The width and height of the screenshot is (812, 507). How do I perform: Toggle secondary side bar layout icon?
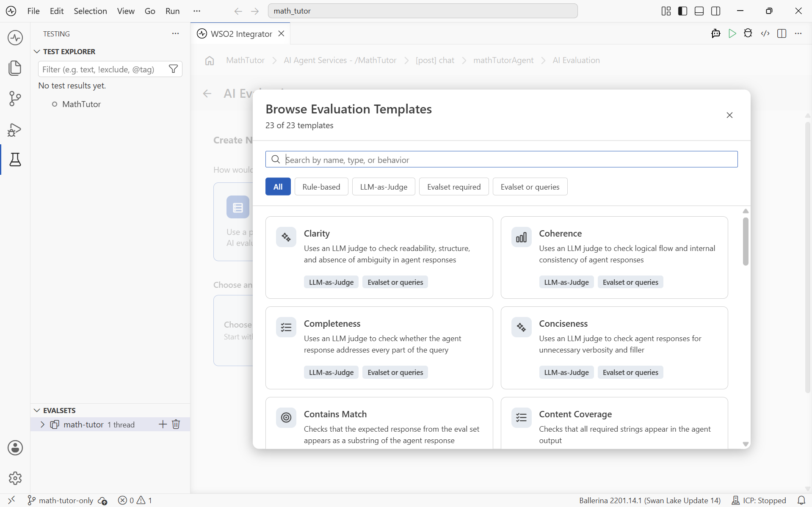(716, 11)
